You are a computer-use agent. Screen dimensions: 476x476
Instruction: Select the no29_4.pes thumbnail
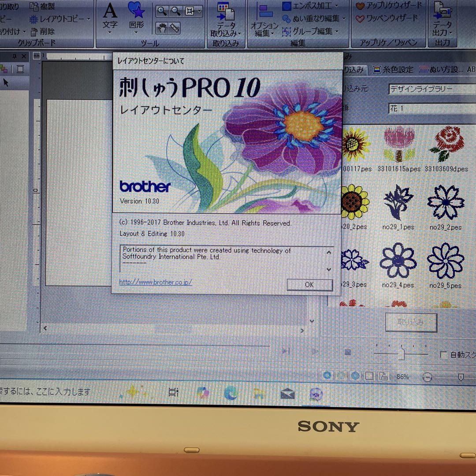pyautogui.click(x=398, y=266)
